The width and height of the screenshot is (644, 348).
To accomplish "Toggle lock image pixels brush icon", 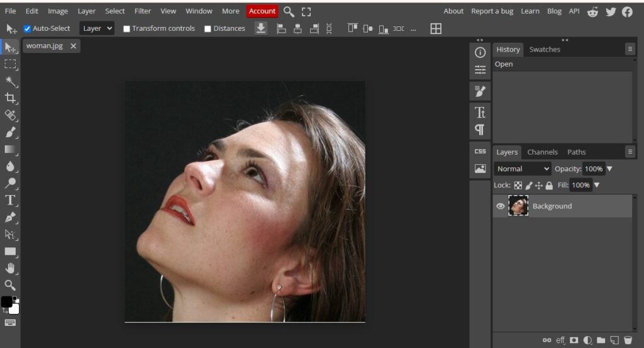I will 529,185.
